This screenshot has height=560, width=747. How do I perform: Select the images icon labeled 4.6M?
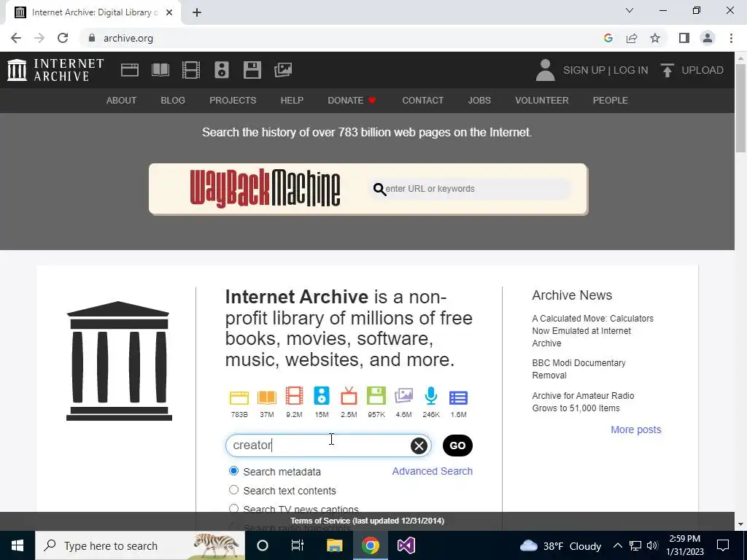(403, 396)
